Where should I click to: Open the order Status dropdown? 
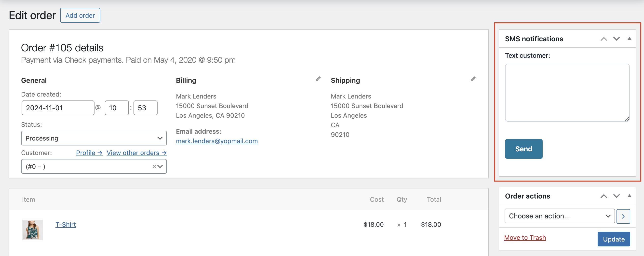94,138
